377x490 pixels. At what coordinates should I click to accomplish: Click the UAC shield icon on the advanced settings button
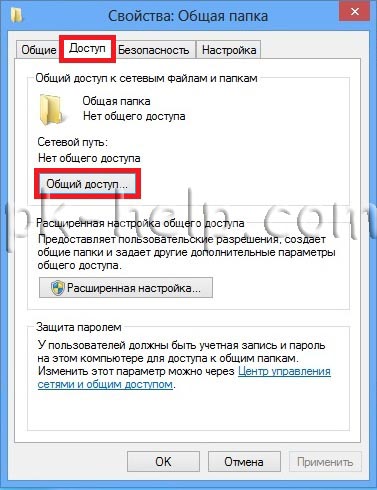[x=58, y=288]
